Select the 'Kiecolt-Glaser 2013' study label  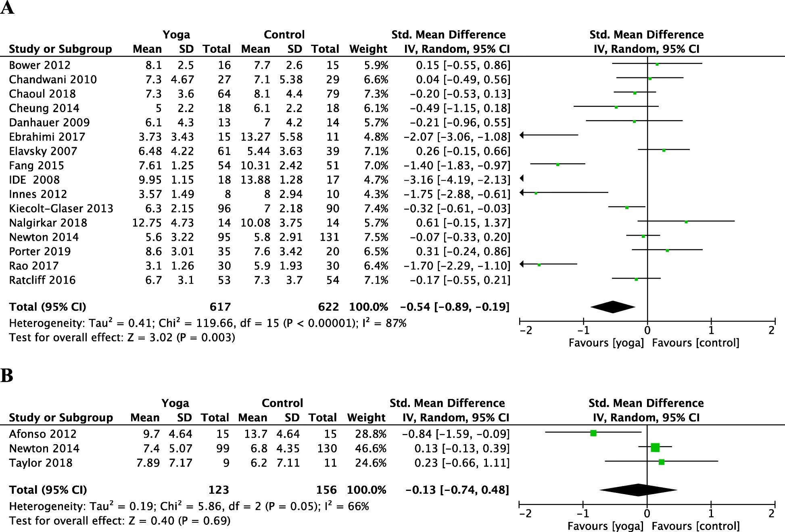click(x=61, y=208)
